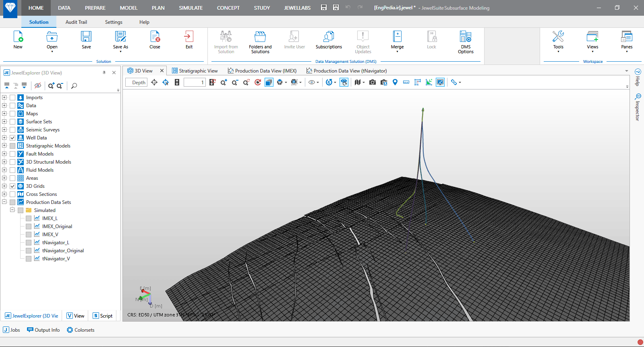Screen dimensions: 644x347
Task: Open the SIMULATE ribbon tab
Action: (x=191, y=8)
